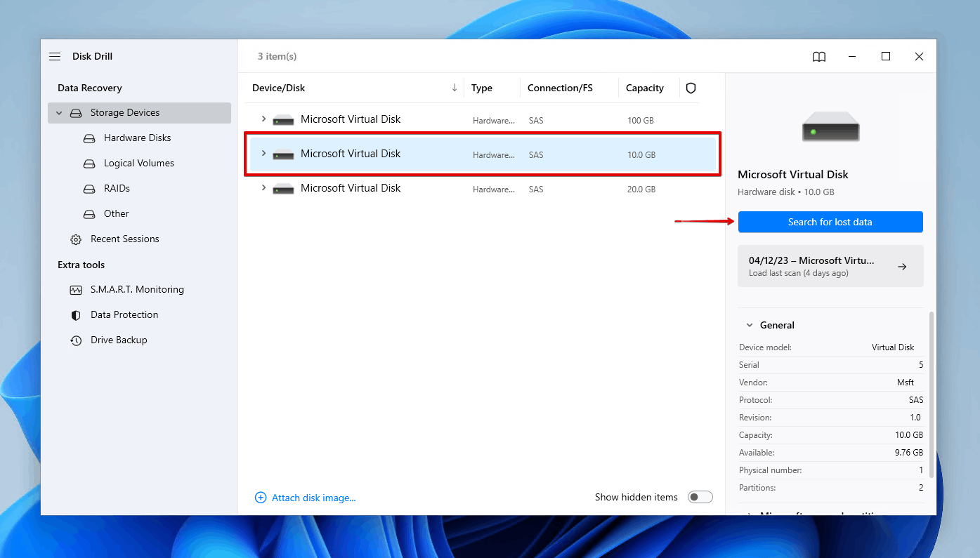Collapse the Storage Devices tree

pyautogui.click(x=59, y=113)
